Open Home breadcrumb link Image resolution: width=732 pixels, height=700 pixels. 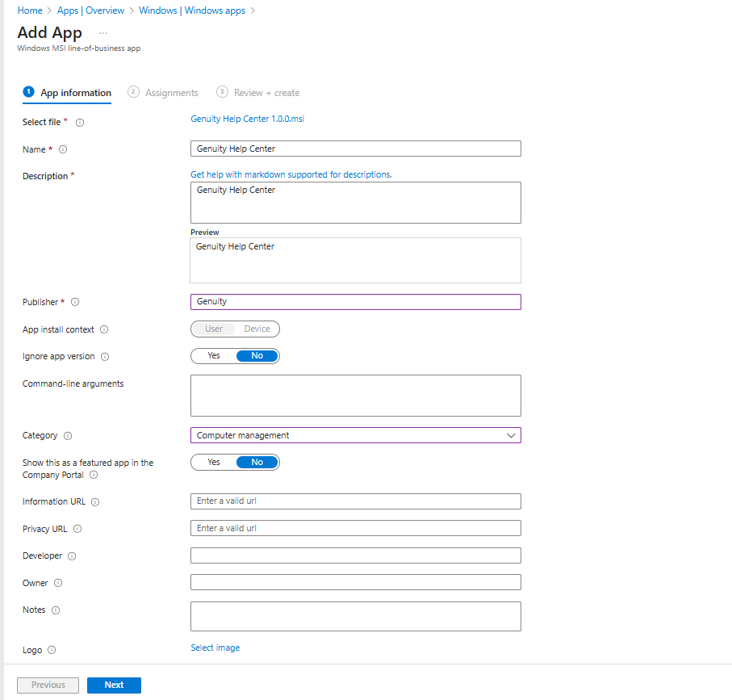coord(30,10)
